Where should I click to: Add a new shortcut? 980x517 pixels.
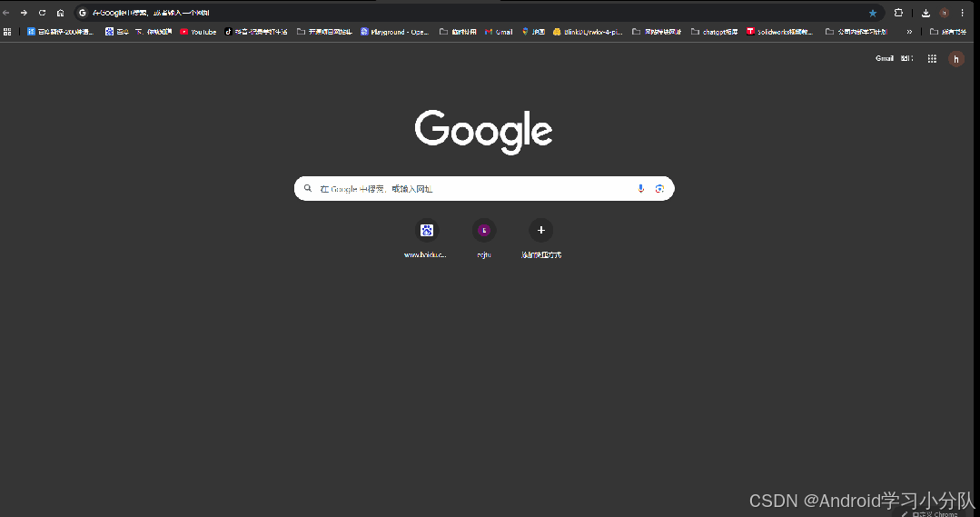pos(541,239)
